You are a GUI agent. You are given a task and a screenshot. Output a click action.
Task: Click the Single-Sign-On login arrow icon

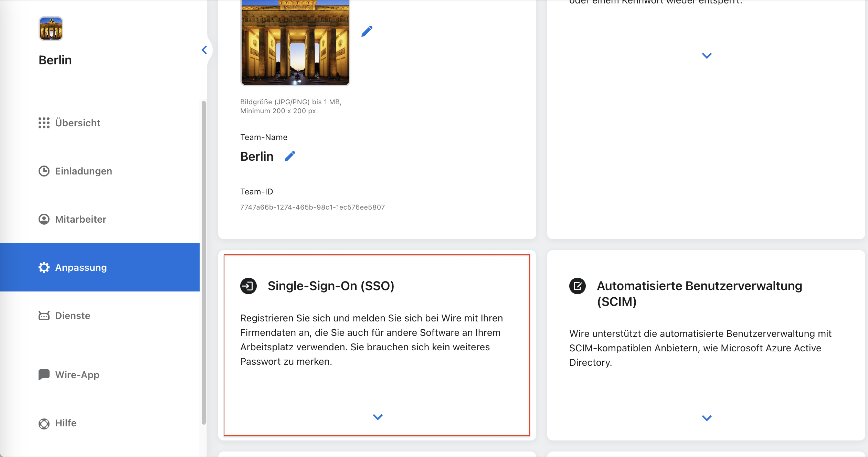point(248,286)
